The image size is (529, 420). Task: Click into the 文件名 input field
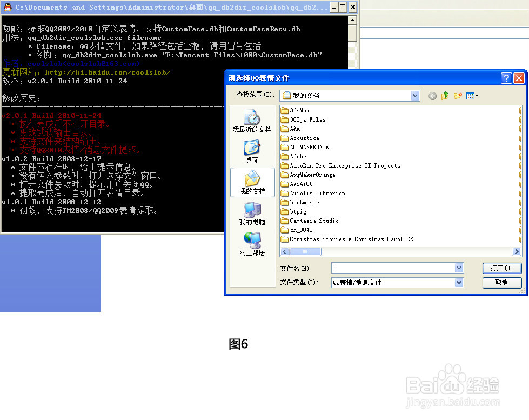pyautogui.click(x=393, y=268)
